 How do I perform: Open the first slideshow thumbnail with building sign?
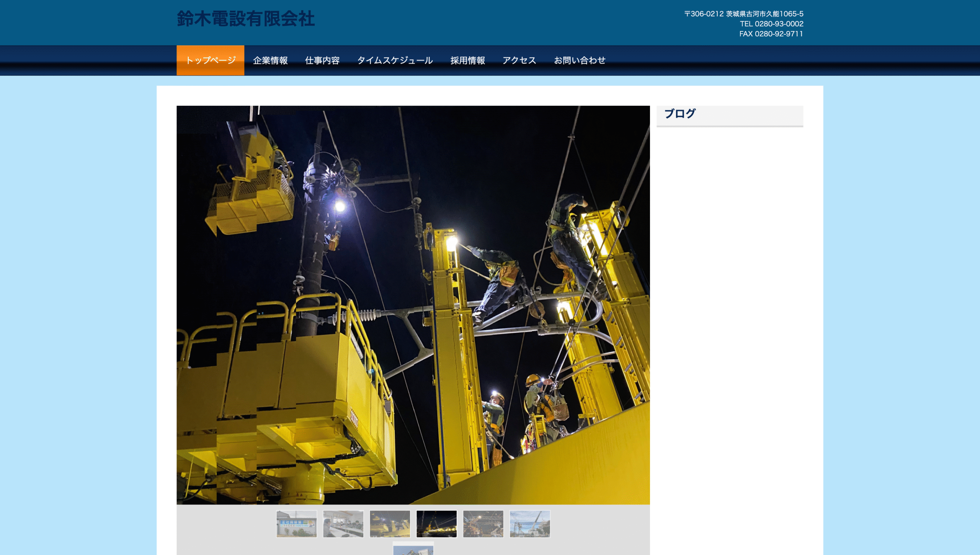(x=296, y=524)
